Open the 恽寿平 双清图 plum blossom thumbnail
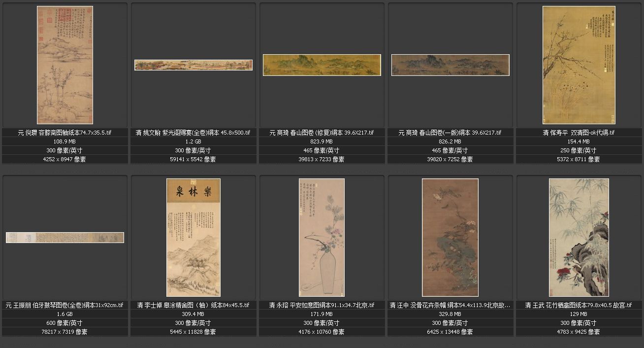This screenshot has height=348, width=644. [x=579, y=65]
